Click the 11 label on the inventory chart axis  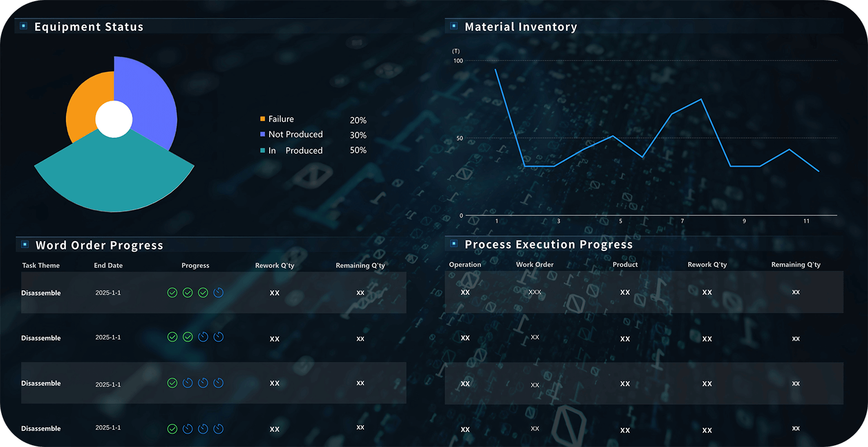[806, 221]
